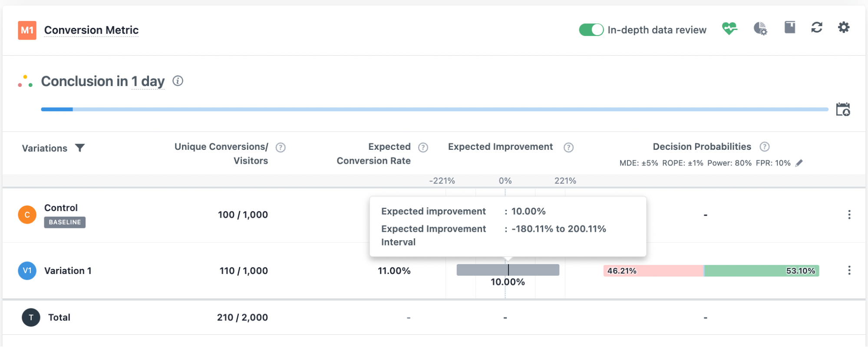Open the pie chart settings icon
Image resolution: width=868 pixels, height=347 pixels.
coord(760,29)
